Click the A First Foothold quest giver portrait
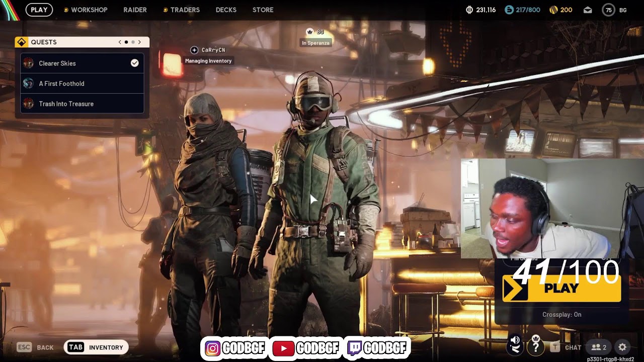The width and height of the screenshot is (644, 362). [x=28, y=83]
